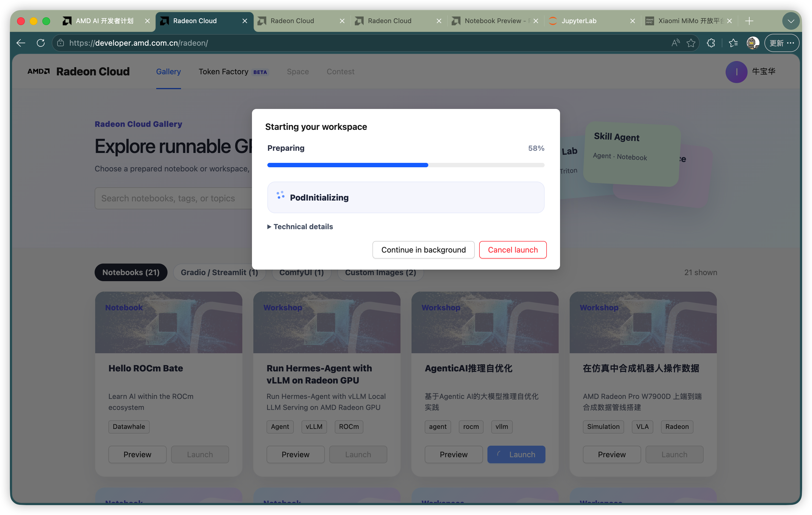Click the Preparing progress bar

406,165
